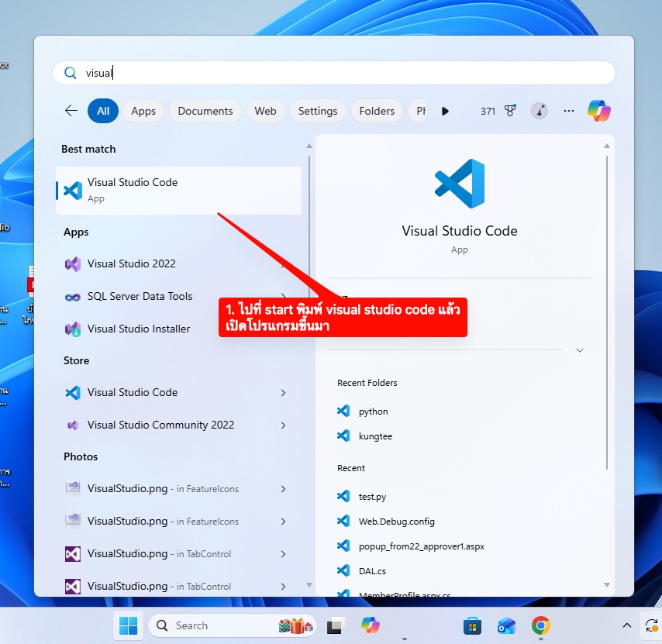This screenshot has height=644, width=662.
Task: Switch to the Apps filter tab
Action: click(143, 111)
